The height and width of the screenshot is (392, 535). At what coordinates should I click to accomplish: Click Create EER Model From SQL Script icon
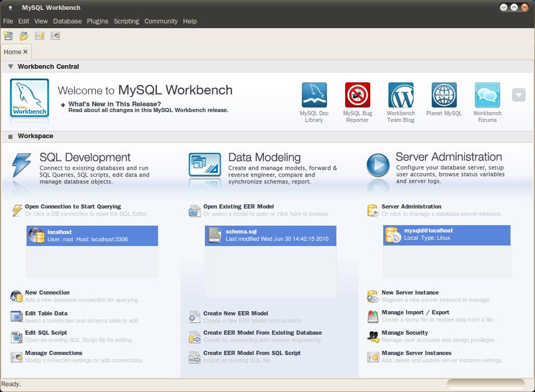(194, 357)
